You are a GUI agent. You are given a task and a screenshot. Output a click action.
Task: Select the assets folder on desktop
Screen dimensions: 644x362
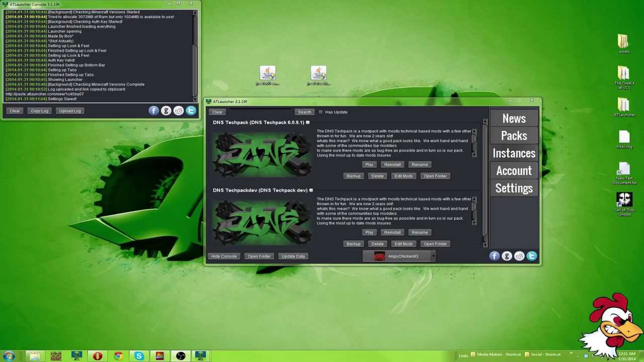[x=624, y=44]
